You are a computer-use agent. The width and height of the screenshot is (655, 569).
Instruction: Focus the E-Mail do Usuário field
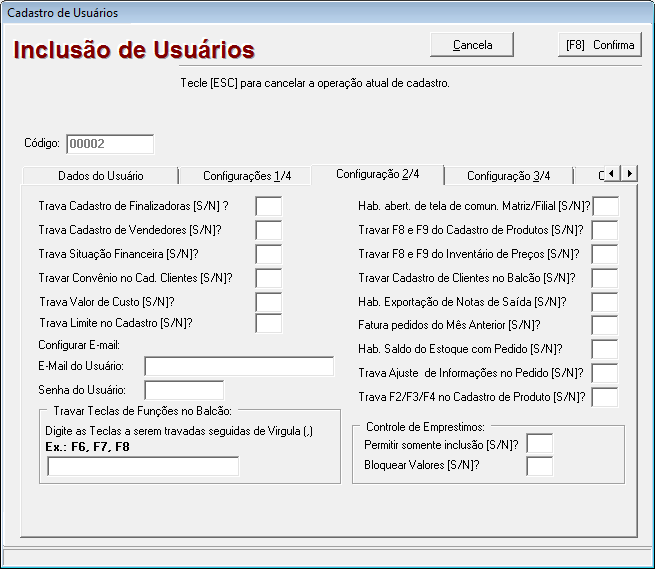point(239,366)
